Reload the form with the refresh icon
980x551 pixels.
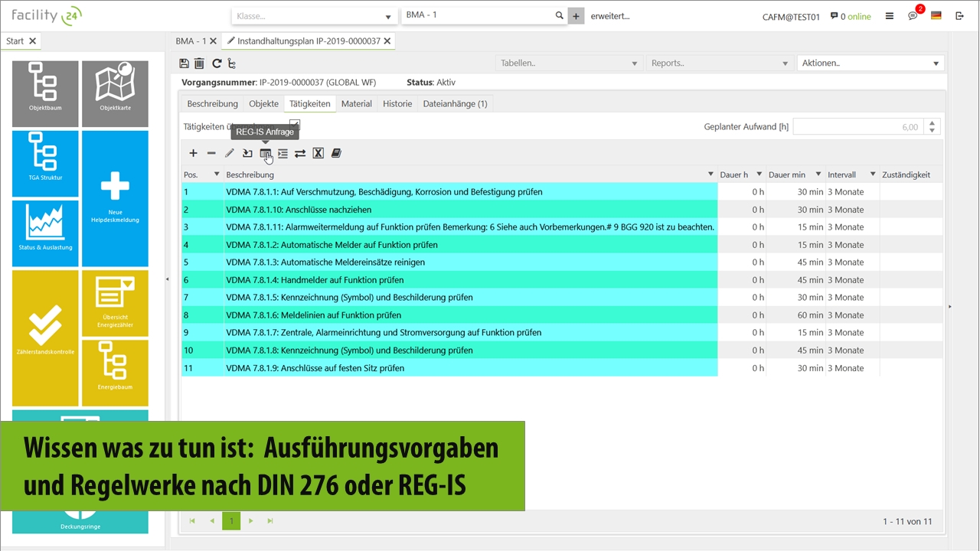(217, 64)
